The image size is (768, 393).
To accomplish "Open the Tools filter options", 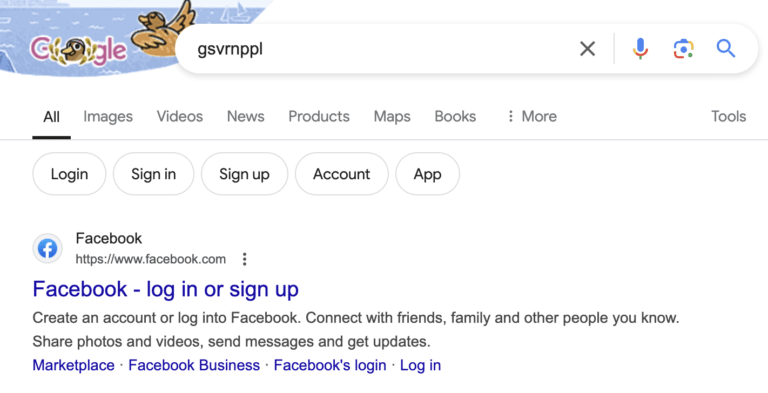I will [x=728, y=116].
